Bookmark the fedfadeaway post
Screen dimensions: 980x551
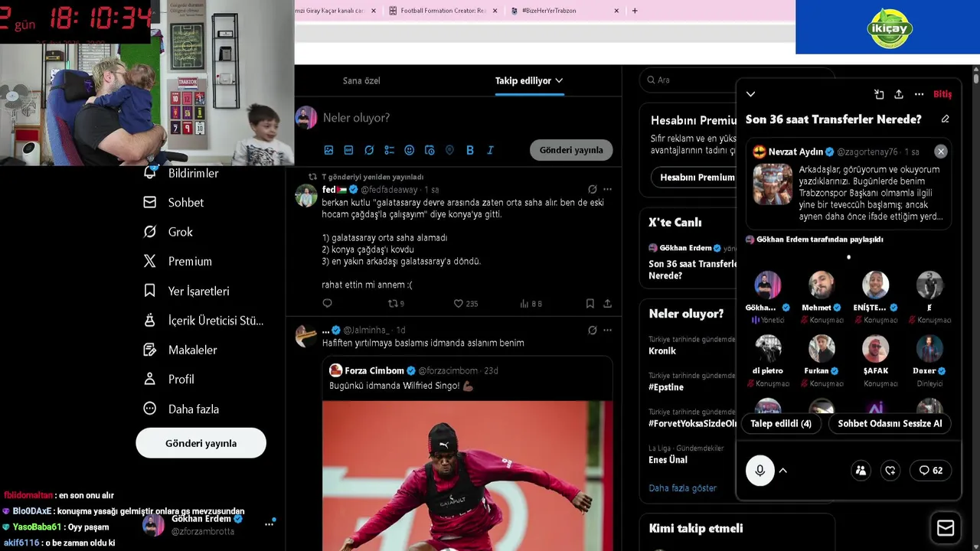click(590, 304)
